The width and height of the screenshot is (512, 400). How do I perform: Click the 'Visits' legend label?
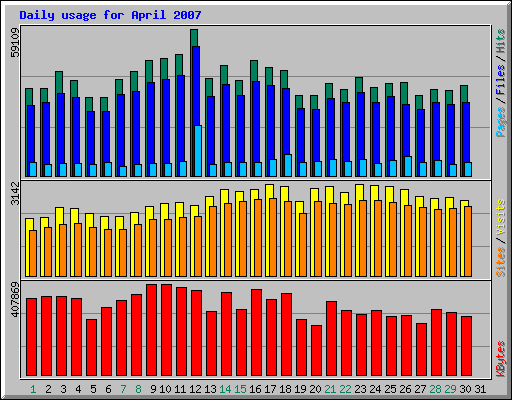pos(501,218)
